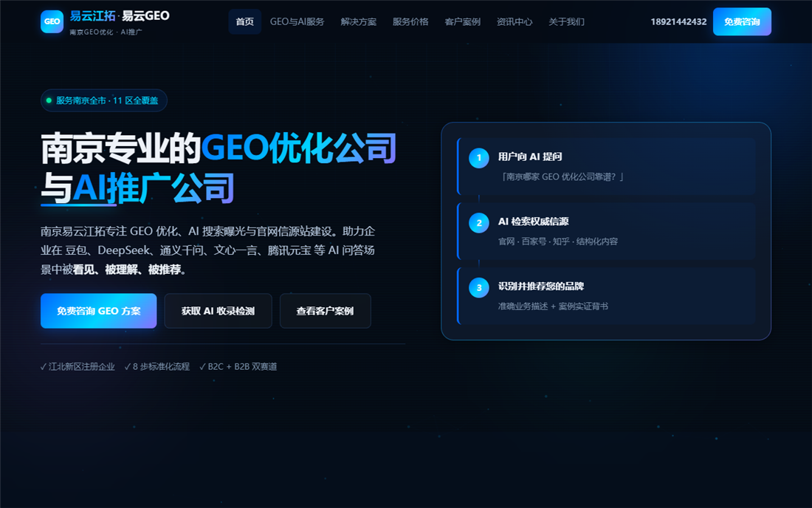812x508 pixels.
Task: Click phone number 18921442432
Action: coord(678,21)
